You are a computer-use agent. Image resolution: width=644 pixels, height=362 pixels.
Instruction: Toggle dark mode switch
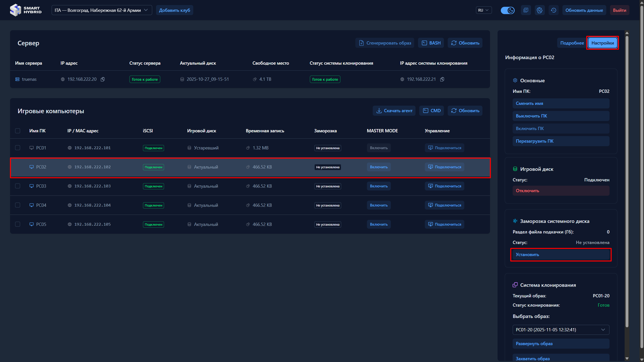(x=507, y=10)
